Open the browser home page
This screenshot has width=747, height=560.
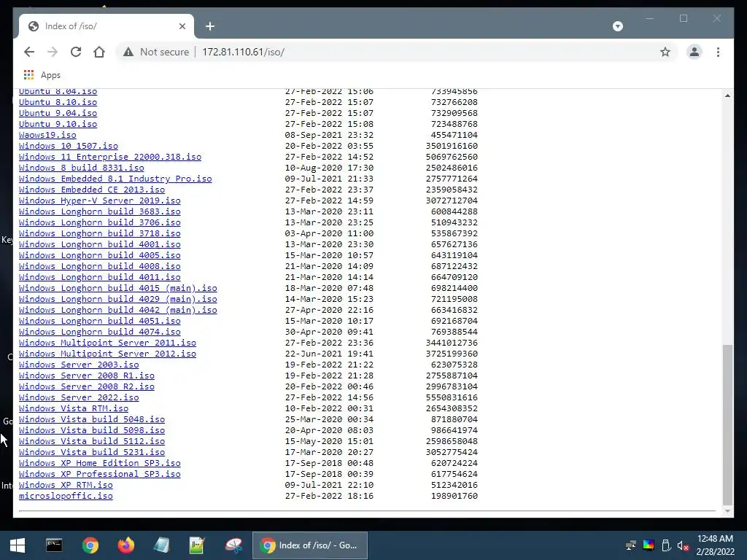click(x=99, y=52)
